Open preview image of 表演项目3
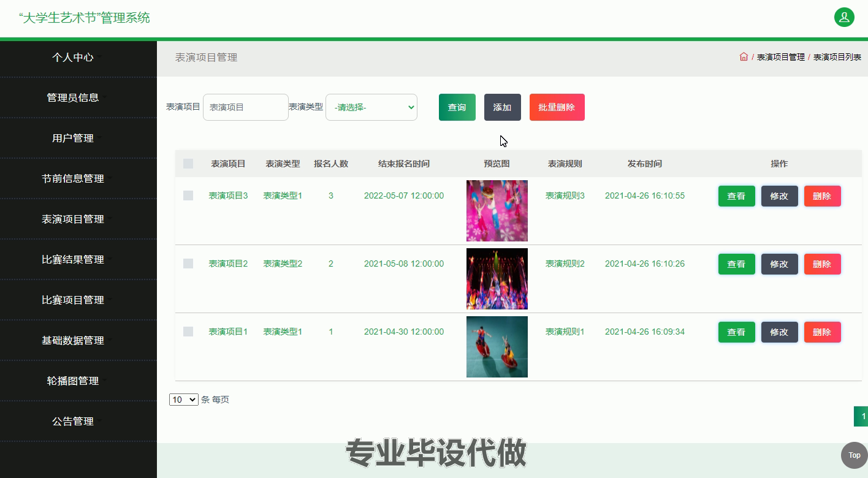 point(497,211)
